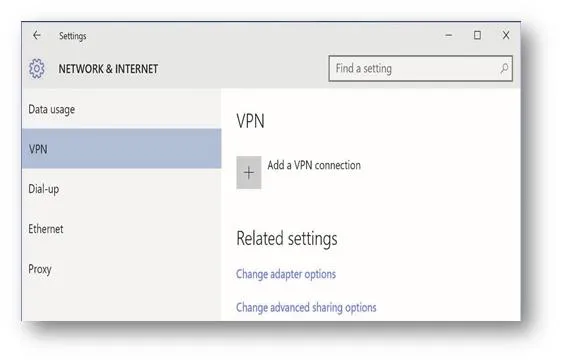Click the Related settings heading
This screenshot has height=363, width=563.
287,239
